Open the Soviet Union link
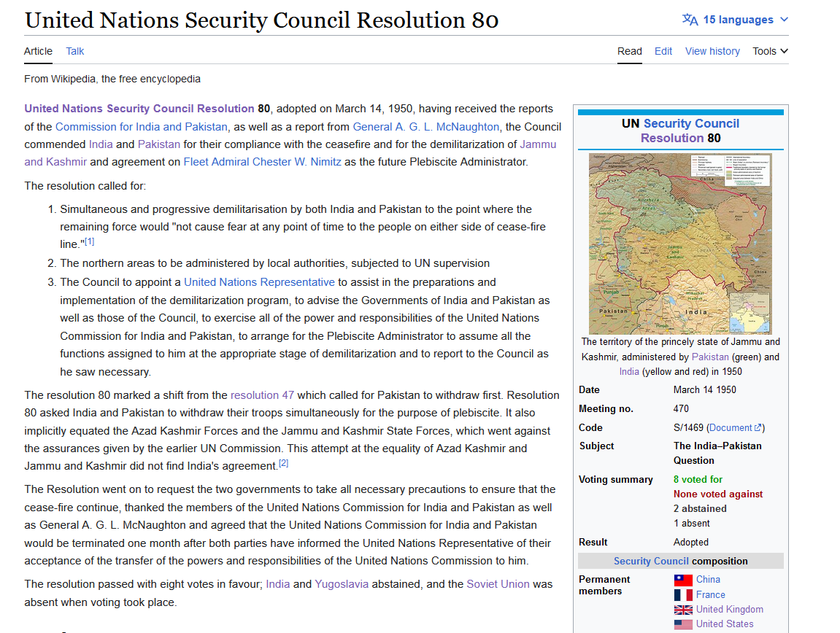 [498, 584]
